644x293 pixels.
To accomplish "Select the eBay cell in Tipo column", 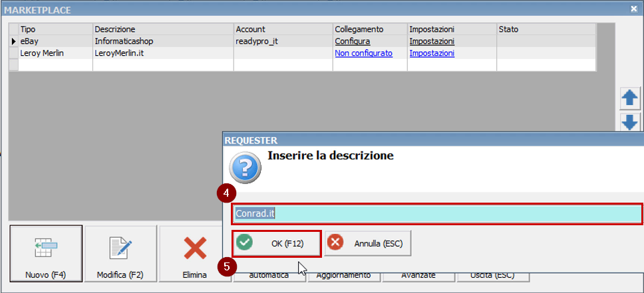I will click(55, 41).
